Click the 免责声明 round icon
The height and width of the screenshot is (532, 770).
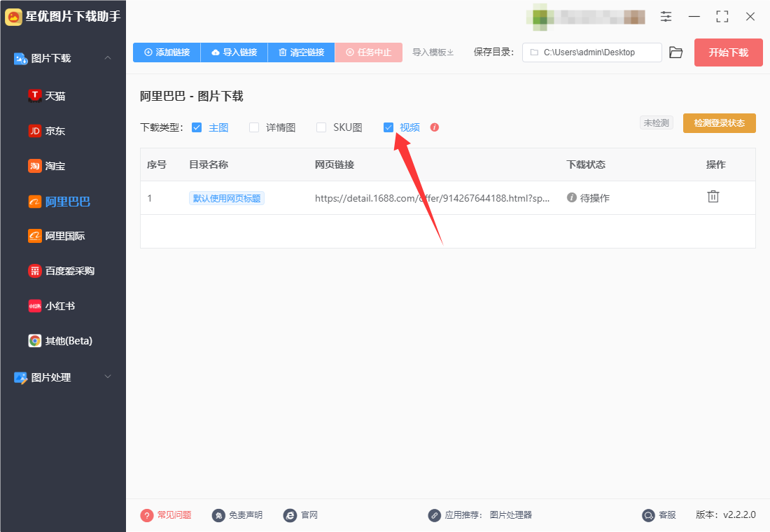click(x=218, y=515)
